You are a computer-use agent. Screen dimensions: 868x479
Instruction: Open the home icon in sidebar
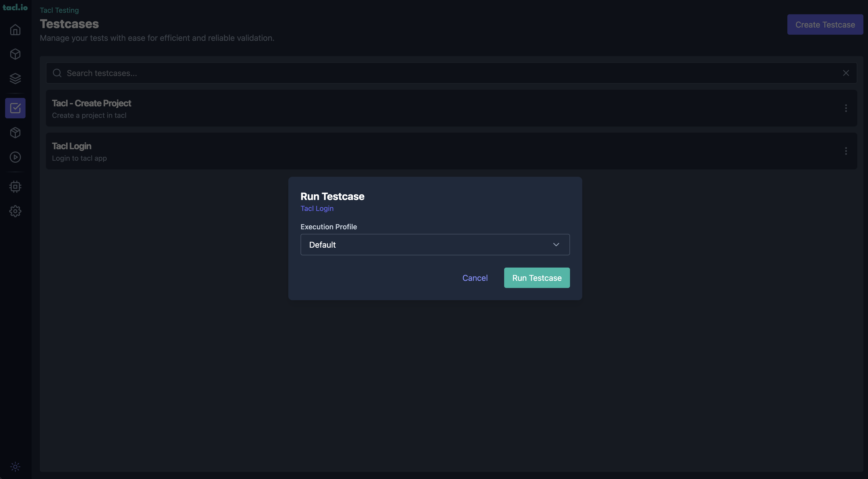(x=15, y=30)
